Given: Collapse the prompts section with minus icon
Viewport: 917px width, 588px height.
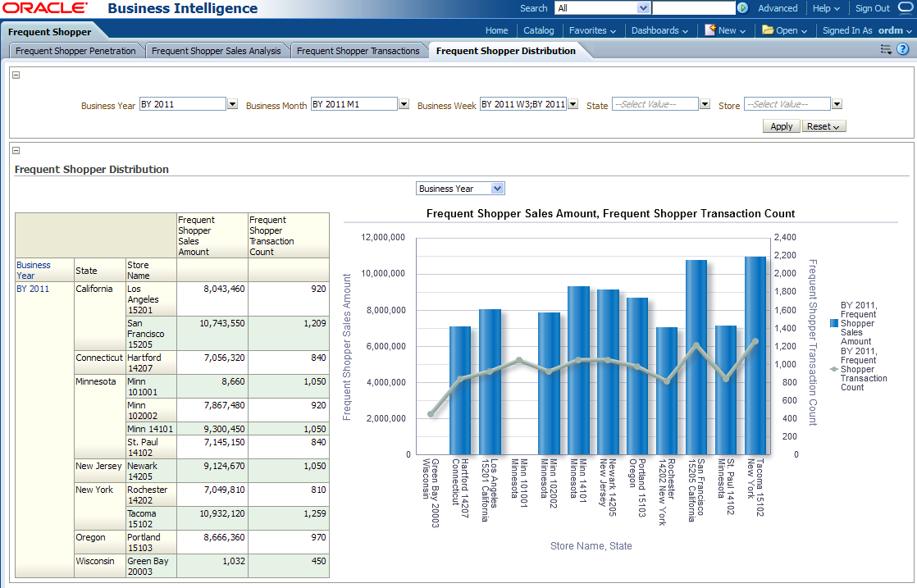Looking at the screenshot, I should (16, 75).
